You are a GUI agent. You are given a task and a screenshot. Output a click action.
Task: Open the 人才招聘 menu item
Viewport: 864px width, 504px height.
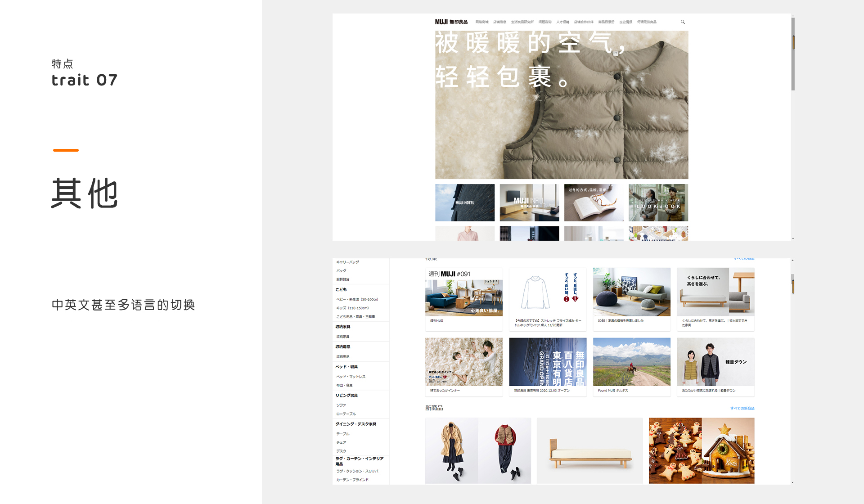click(x=562, y=22)
